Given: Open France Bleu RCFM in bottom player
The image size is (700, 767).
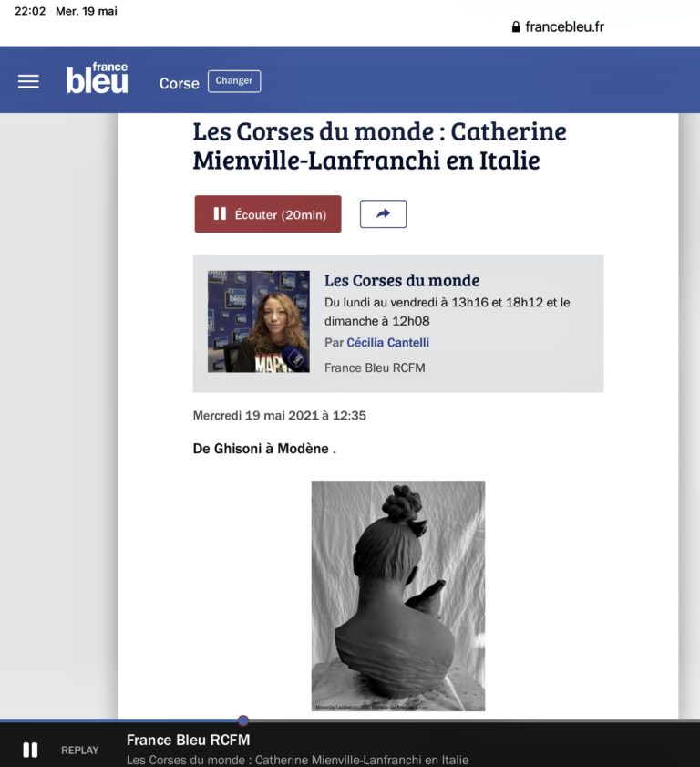Looking at the screenshot, I should [x=188, y=740].
